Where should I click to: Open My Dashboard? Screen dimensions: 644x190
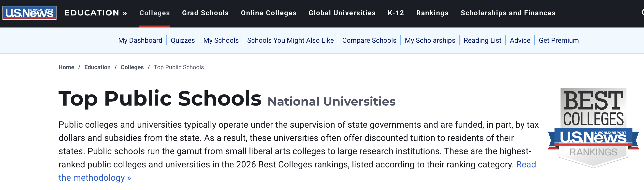pos(140,40)
